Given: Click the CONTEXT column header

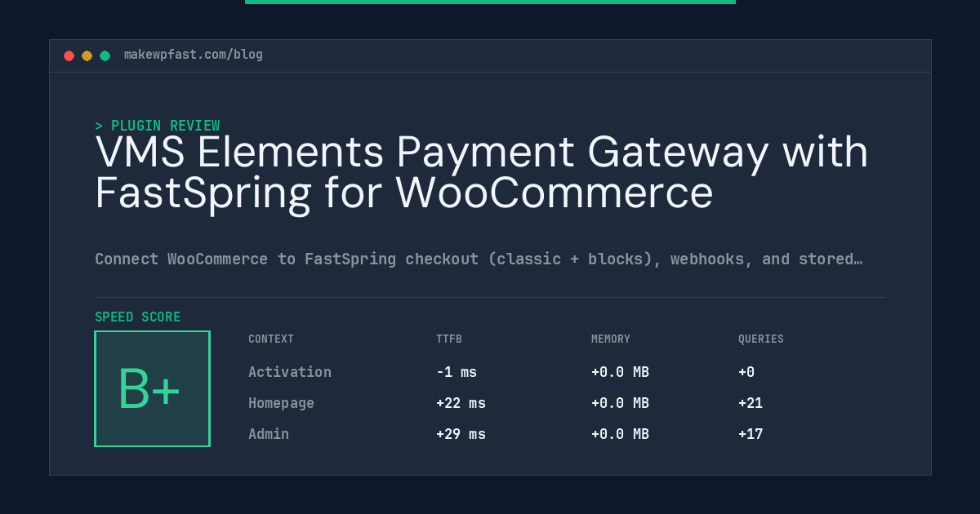Looking at the screenshot, I should pyautogui.click(x=271, y=339).
